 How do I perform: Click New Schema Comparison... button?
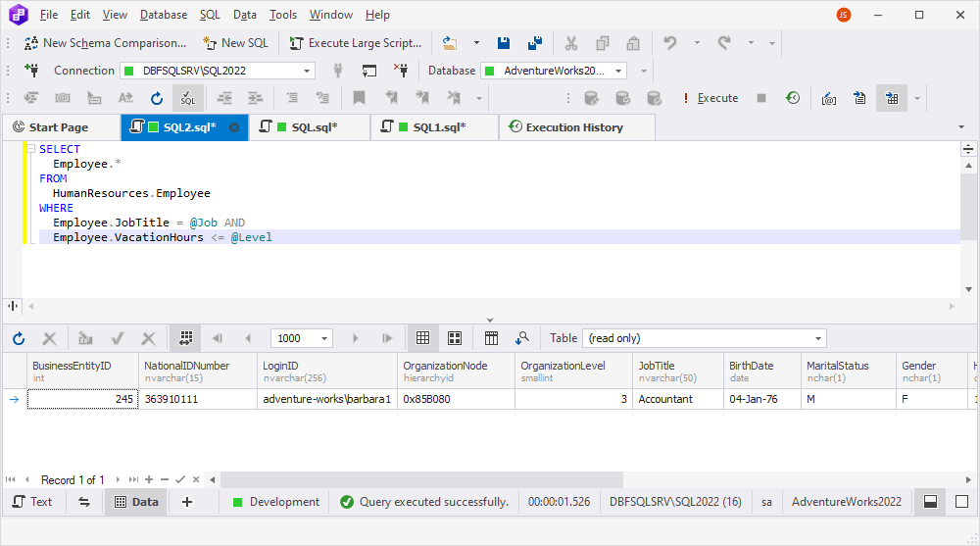[105, 43]
